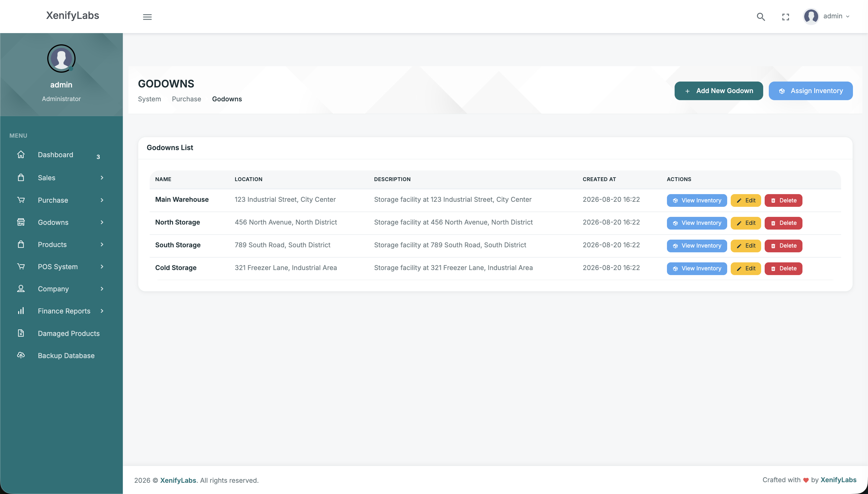Viewport: 868px width, 494px height.
Task: Select the Sales menu label
Action: pyautogui.click(x=46, y=178)
